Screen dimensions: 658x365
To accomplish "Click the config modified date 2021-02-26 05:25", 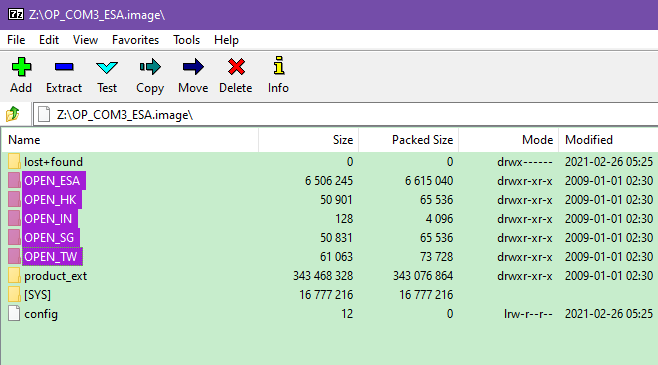I will pyautogui.click(x=609, y=313).
